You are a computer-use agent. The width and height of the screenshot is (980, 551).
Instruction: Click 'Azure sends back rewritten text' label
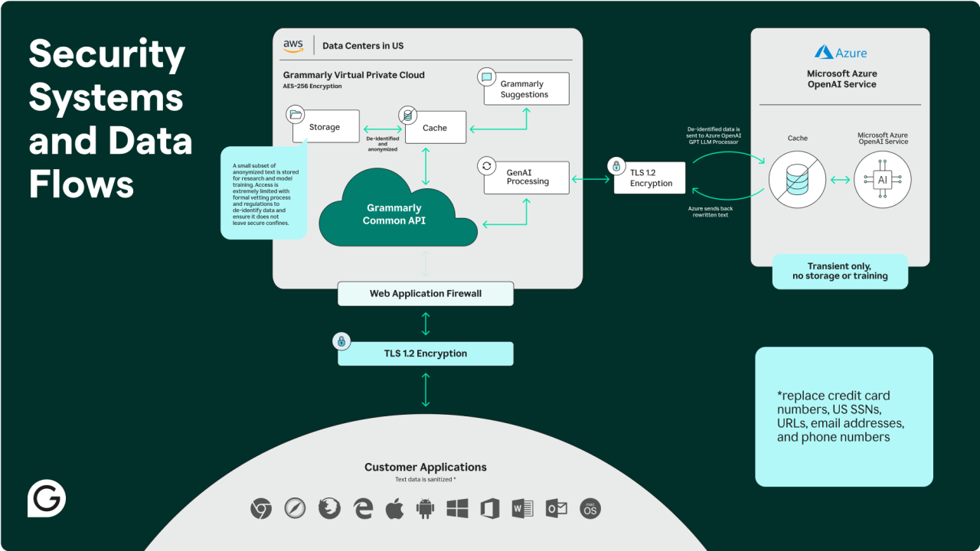[712, 211]
